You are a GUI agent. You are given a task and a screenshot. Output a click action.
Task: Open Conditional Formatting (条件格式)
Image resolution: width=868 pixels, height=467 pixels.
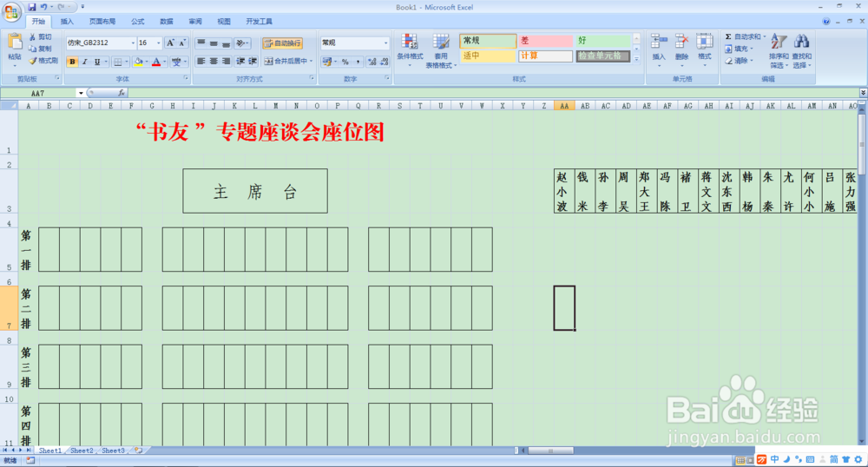[x=410, y=49]
